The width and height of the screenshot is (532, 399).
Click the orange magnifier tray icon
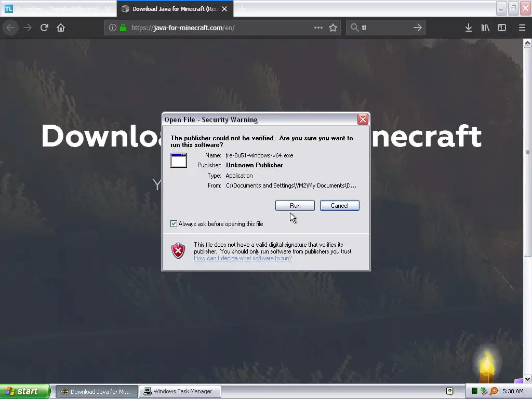[x=494, y=391]
